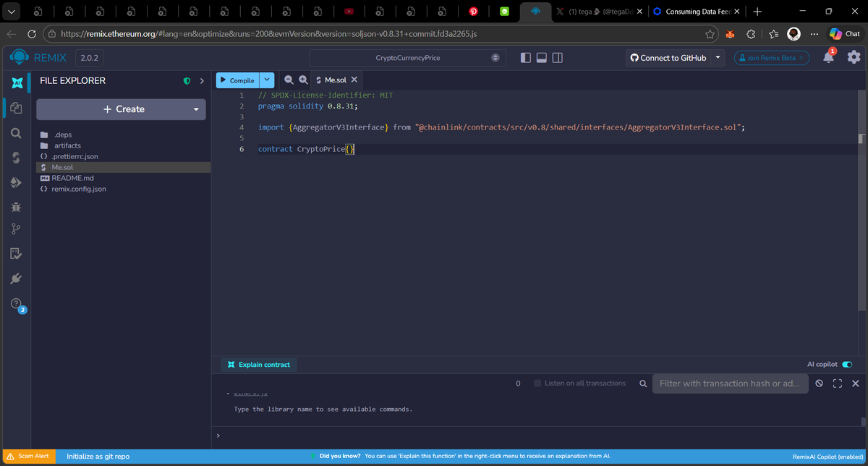Open the Connect to GitHub dropdown arrow
The width and height of the screenshot is (868, 466).
point(718,58)
